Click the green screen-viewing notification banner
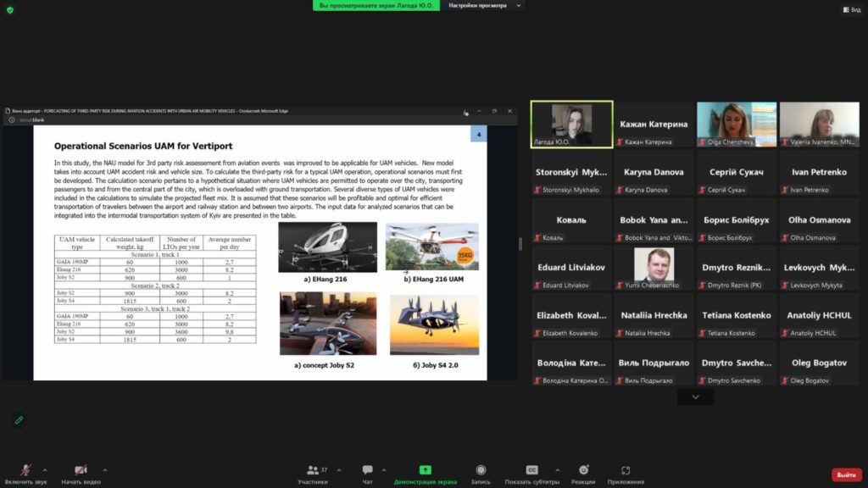 376,5
